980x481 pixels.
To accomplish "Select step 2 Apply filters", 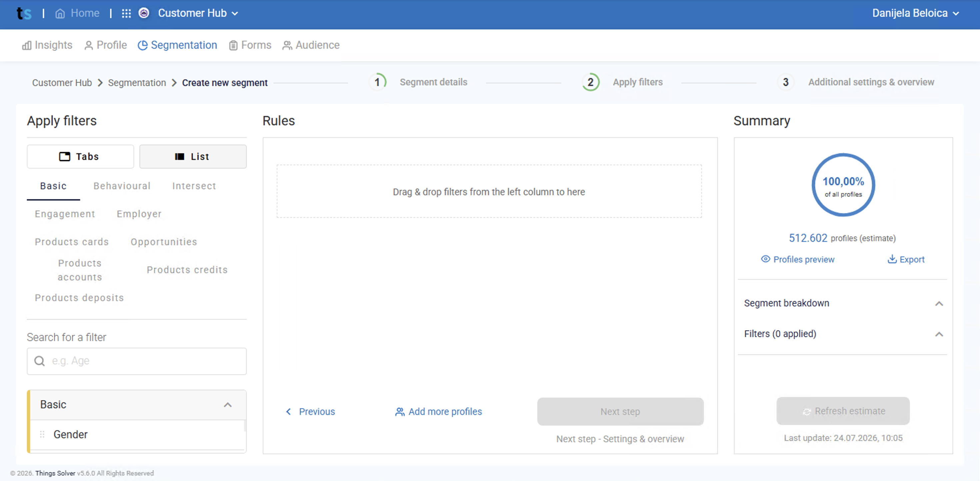I will pyautogui.click(x=622, y=82).
